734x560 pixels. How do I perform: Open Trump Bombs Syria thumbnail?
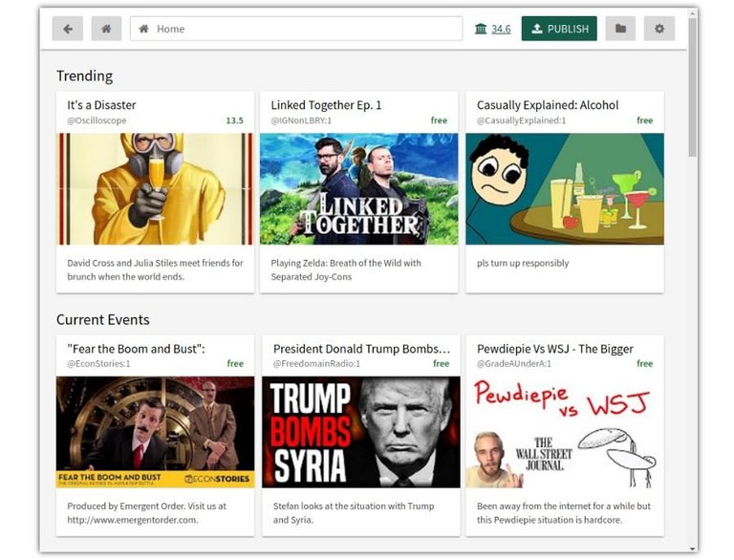(361, 432)
